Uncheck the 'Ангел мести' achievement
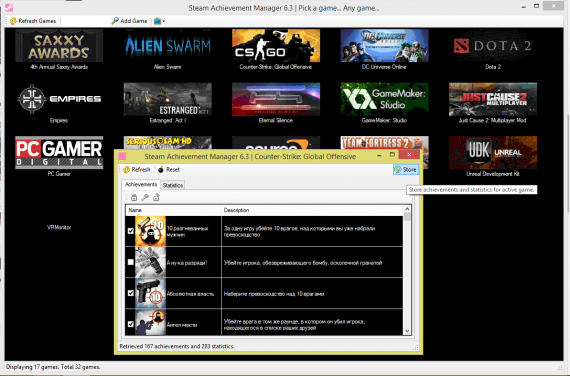Image resolution: width=570 pixels, height=376 pixels. click(x=131, y=324)
